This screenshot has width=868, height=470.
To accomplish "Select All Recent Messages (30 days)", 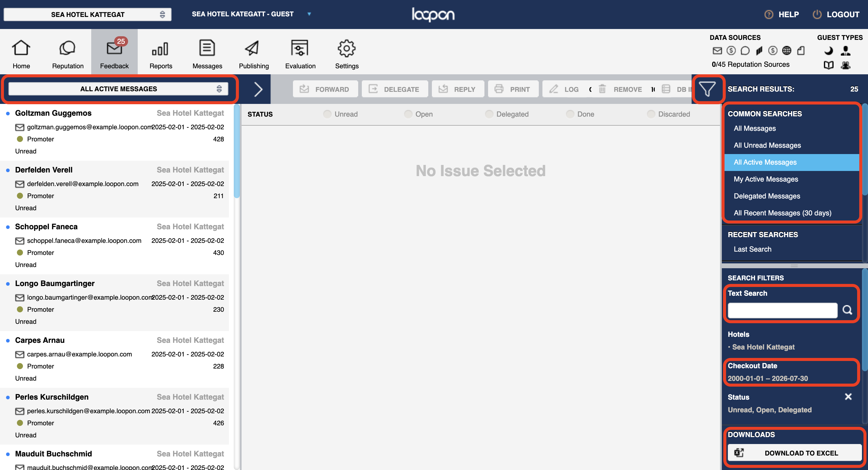I will tap(792, 213).
